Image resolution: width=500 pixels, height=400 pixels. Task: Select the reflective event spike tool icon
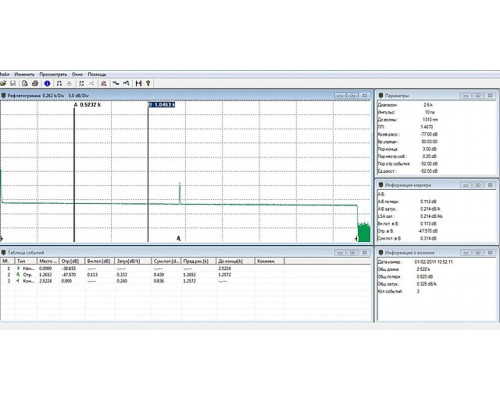pyautogui.click(x=126, y=83)
